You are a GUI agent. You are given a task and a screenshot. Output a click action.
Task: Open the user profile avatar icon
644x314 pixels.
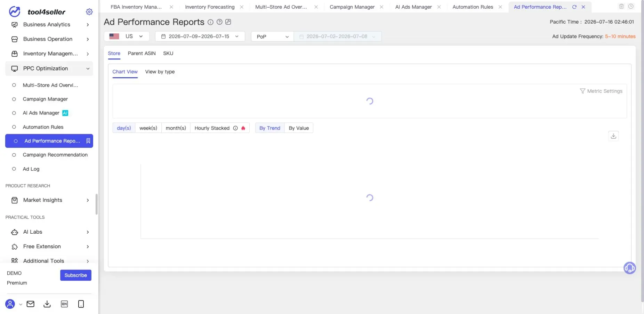point(10,304)
